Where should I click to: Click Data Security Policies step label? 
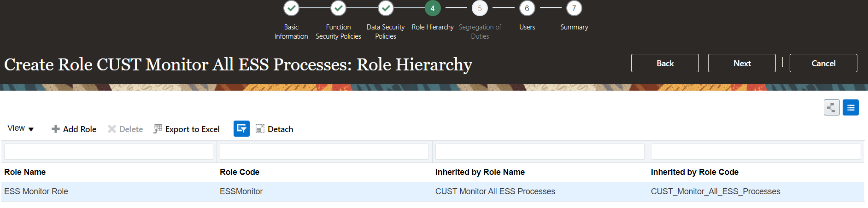click(x=386, y=32)
